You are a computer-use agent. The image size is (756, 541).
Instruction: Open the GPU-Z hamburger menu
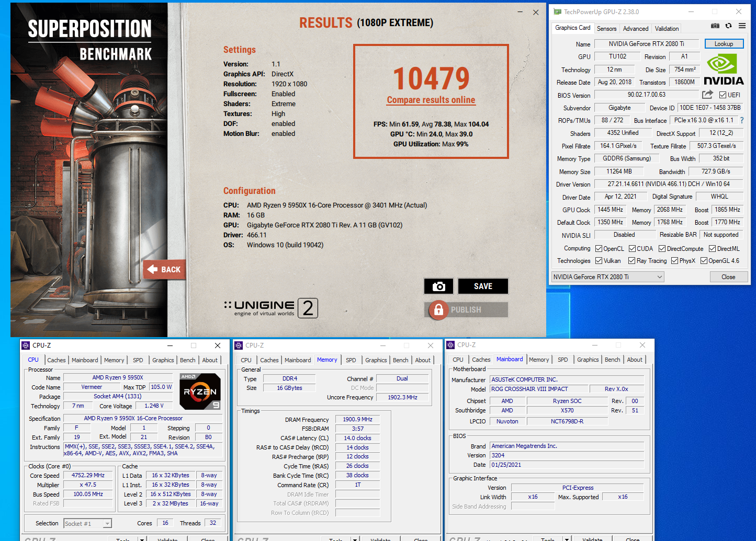point(742,26)
